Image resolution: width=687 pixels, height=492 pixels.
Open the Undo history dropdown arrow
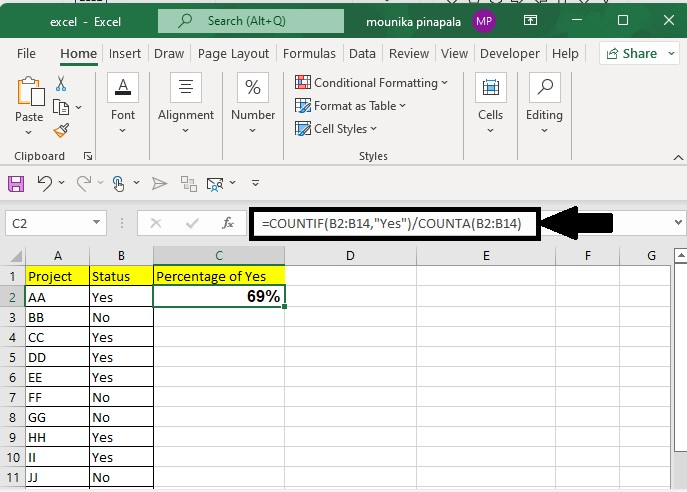click(61, 183)
